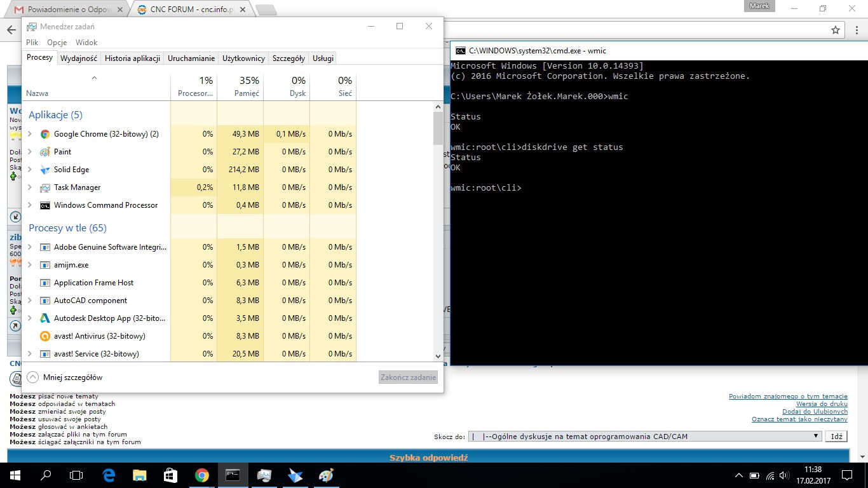Viewport: 868px width, 488px height.
Task: Open Task View from the taskbar
Action: pyautogui.click(x=76, y=475)
